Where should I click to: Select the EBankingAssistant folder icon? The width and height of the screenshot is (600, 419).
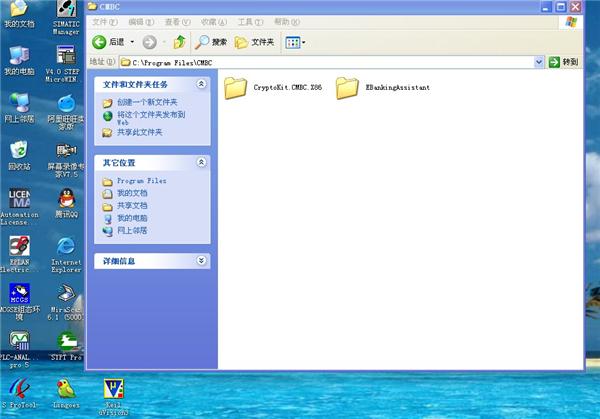347,88
